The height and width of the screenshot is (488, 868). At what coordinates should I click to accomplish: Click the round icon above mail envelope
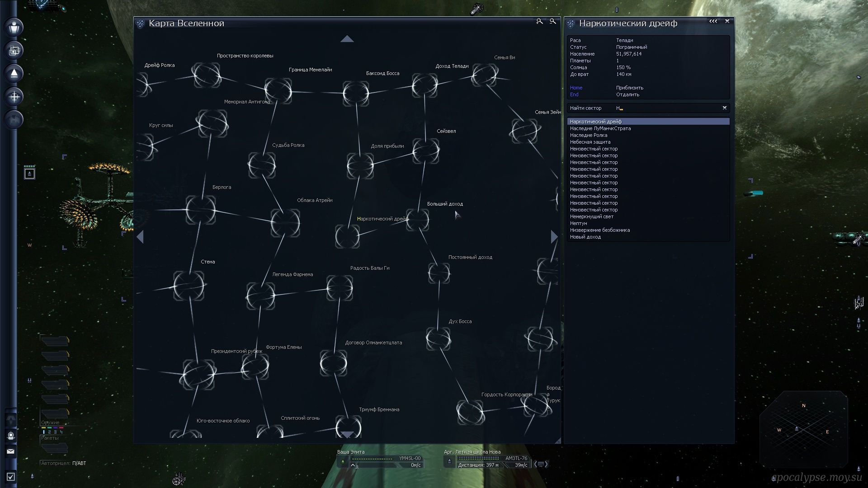click(11, 436)
